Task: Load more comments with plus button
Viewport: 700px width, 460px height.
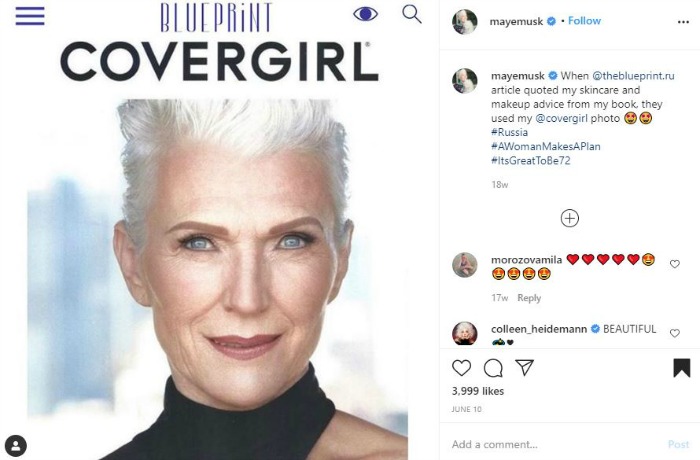Action: [x=569, y=218]
